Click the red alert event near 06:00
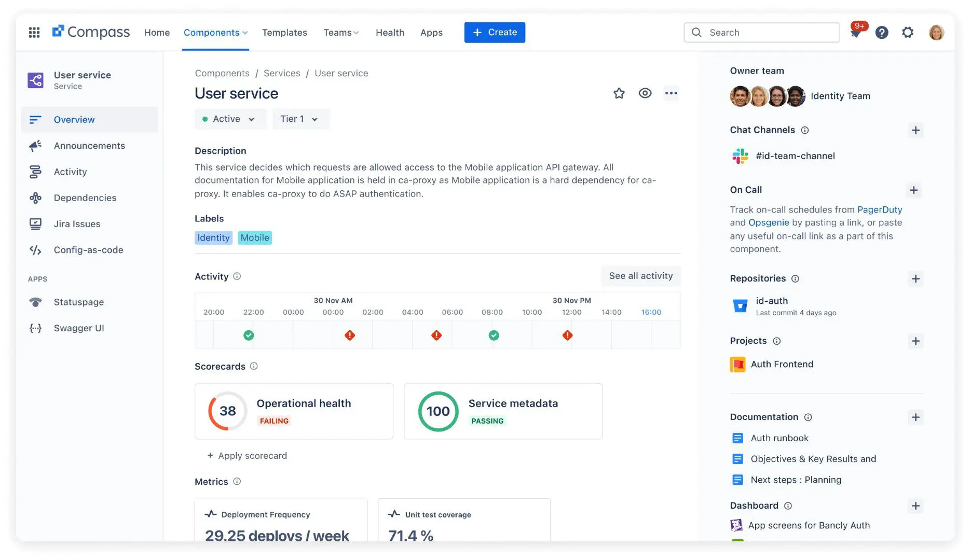Screen dimensions: 971x560 pyautogui.click(x=436, y=335)
